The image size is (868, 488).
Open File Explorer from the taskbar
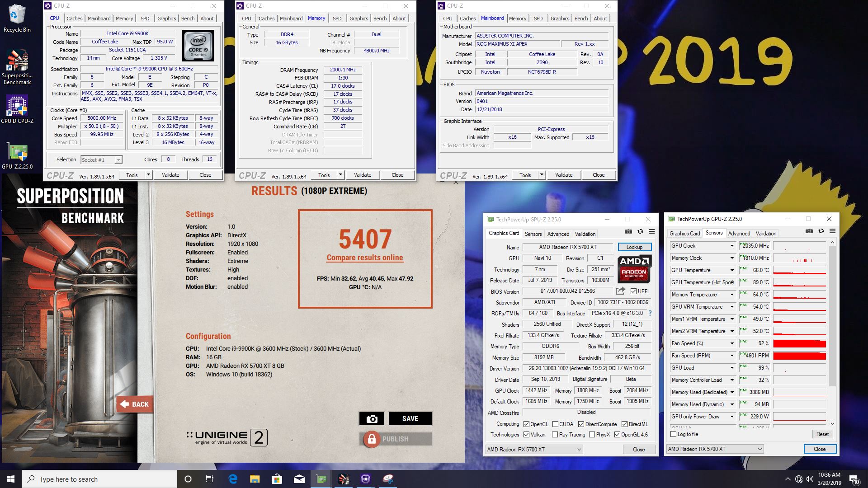[255, 479]
